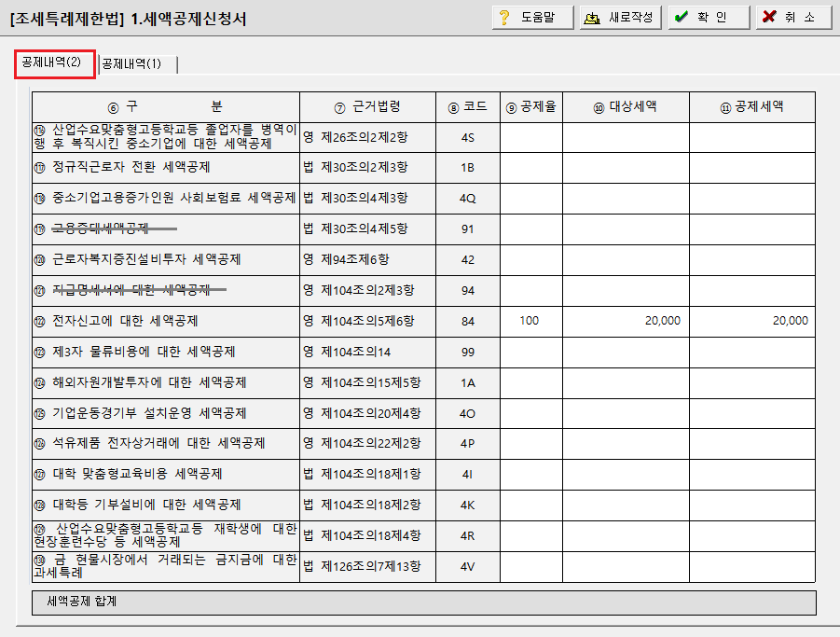Select row 중소기업고용증가인원 사회보험료 세액공제
The width and height of the screenshot is (840, 637).
click(166, 199)
